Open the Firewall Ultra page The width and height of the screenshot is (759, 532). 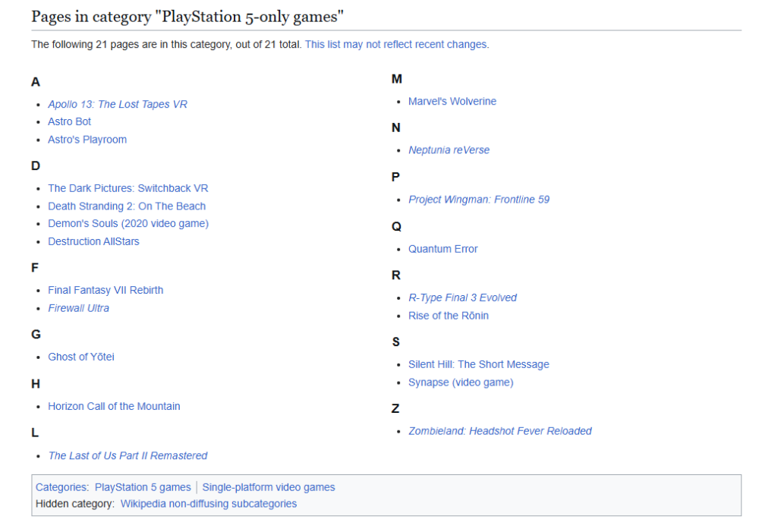[78, 307]
